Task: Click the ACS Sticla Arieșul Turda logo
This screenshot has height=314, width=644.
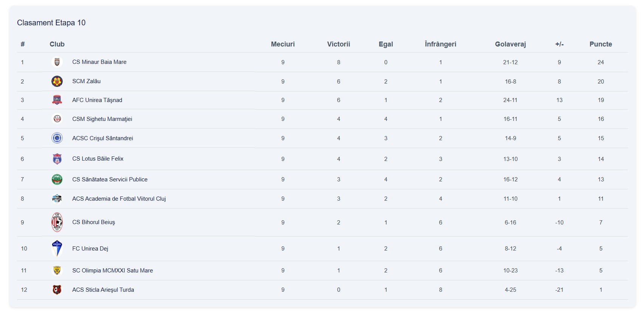Action: (57, 290)
